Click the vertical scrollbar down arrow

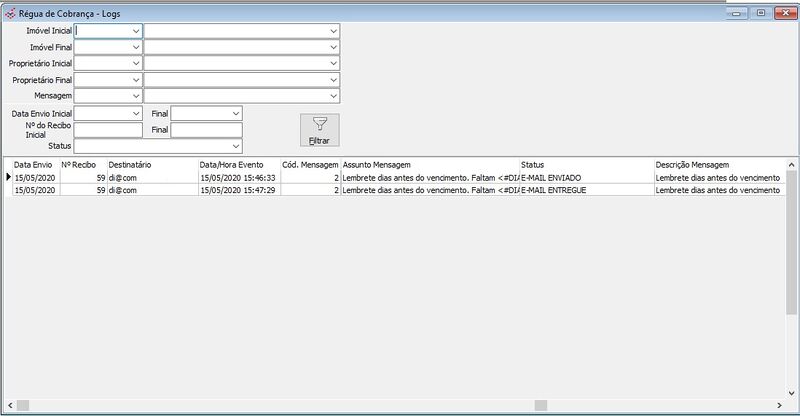(792, 393)
